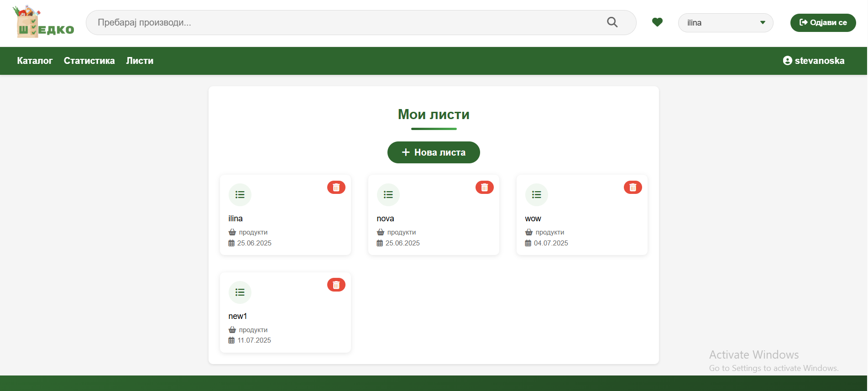The width and height of the screenshot is (868, 391).
Task: Click the list icon on nova card
Action: tap(388, 195)
